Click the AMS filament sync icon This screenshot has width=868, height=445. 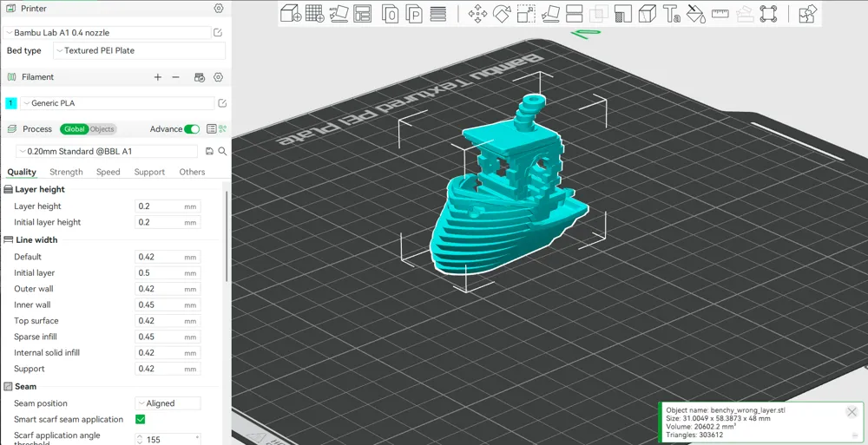(x=200, y=77)
